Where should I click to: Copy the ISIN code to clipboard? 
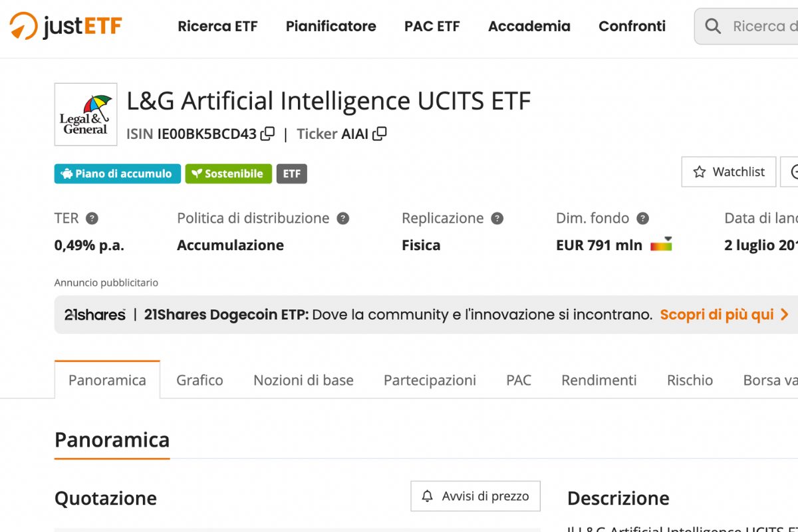pos(267,134)
